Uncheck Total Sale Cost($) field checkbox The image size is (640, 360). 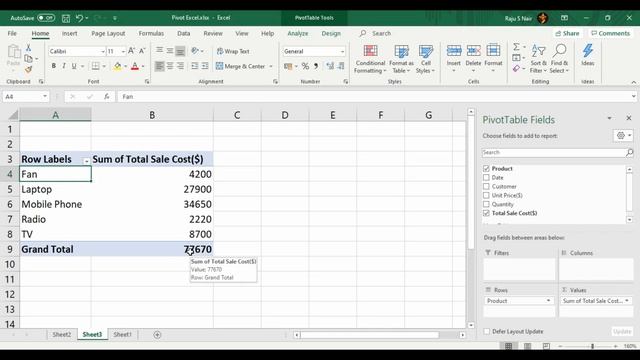click(x=486, y=213)
